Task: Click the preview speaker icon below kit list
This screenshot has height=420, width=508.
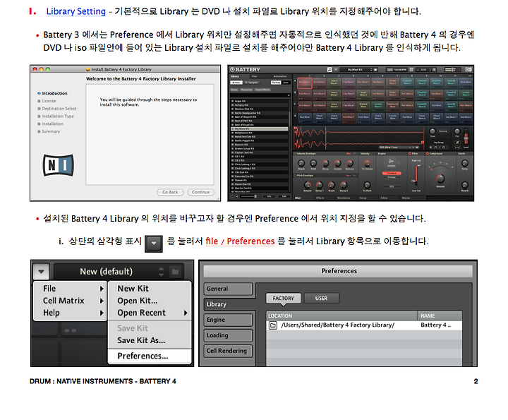Action: [x=237, y=196]
